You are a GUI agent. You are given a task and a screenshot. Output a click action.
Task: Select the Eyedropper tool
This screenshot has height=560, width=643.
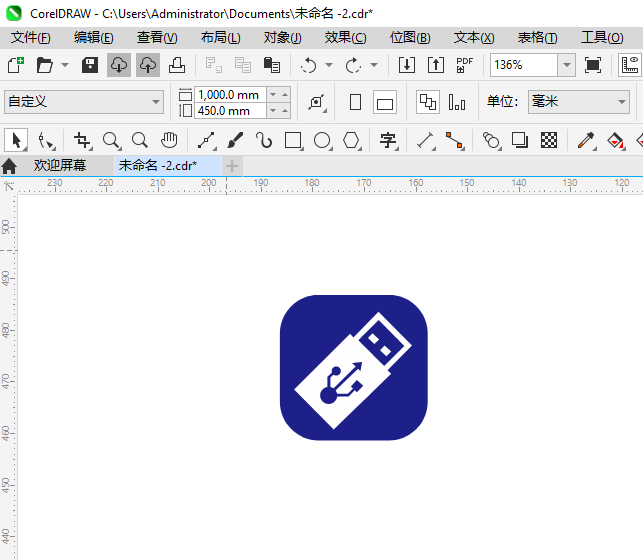coord(586,140)
